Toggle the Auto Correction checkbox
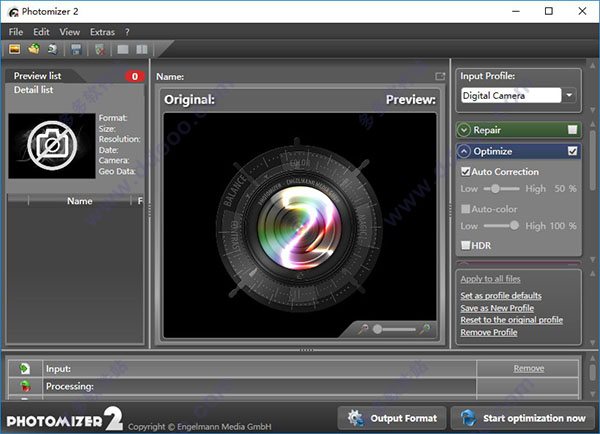600x434 pixels. pyautogui.click(x=465, y=171)
